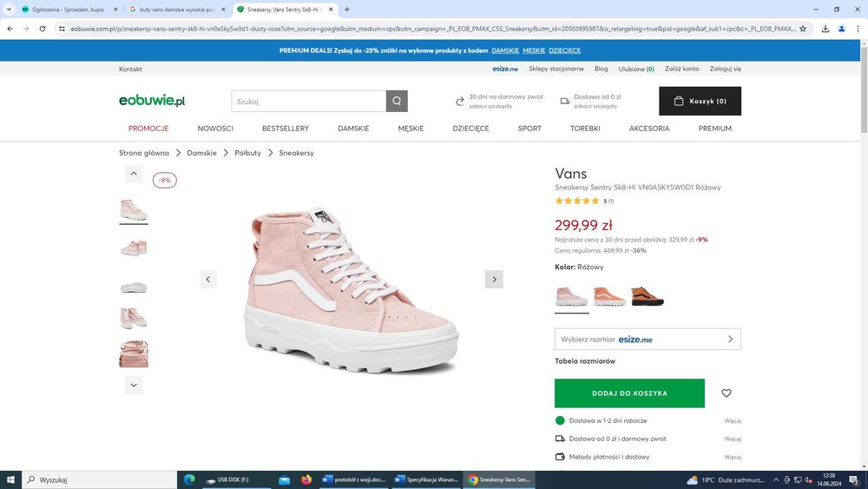Select the second thumbnail showing the pair

click(x=134, y=247)
